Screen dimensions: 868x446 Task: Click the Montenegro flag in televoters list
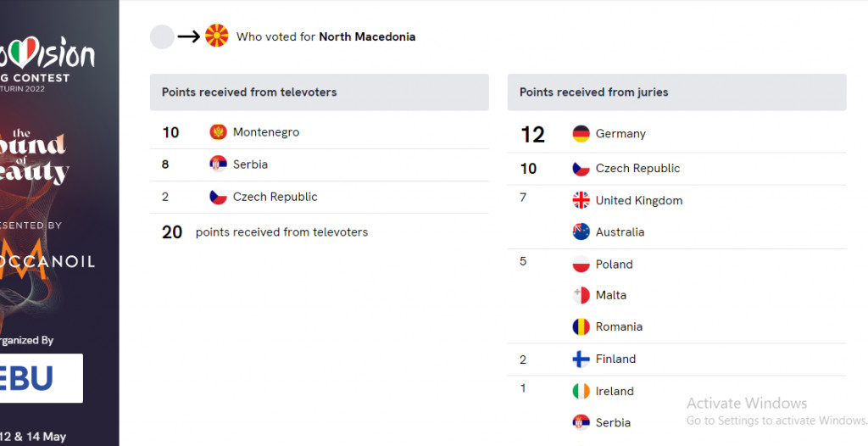(x=218, y=132)
